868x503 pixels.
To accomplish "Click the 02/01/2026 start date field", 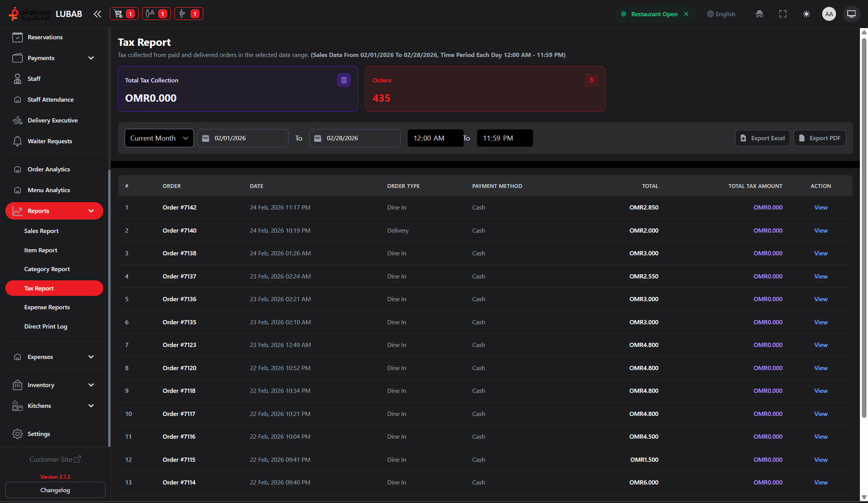I will coord(243,138).
